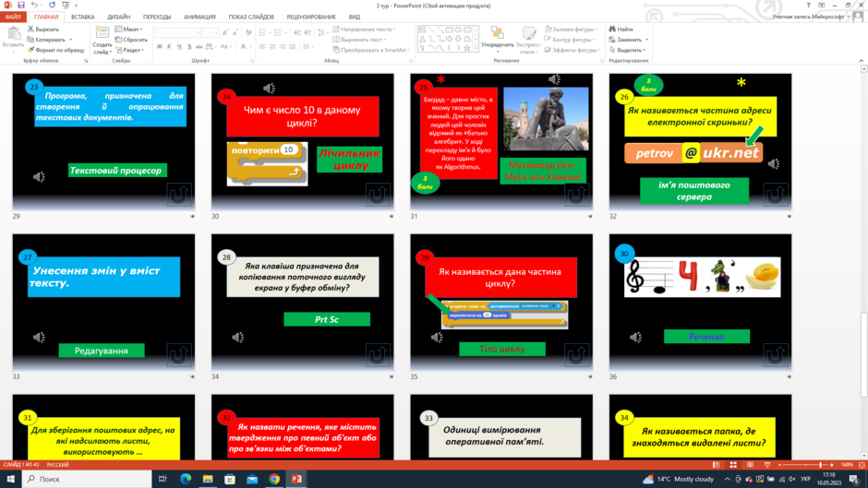Open File Explorer from taskbar
Viewport: 868px width, 488px height.
pos(208,479)
